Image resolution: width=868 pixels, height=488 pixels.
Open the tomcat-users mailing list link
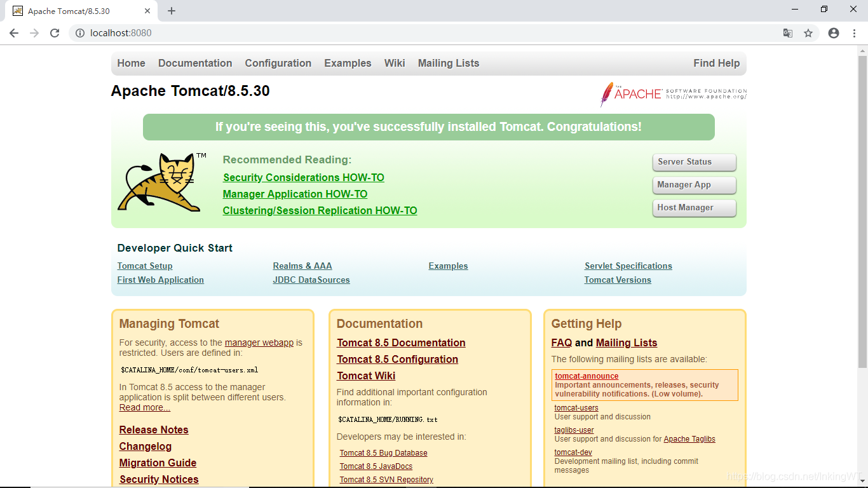click(x=576, y=408)
